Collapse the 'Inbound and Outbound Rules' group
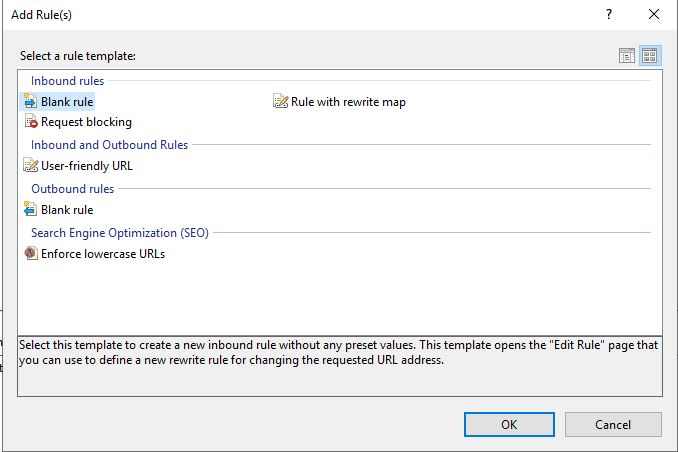This screenshot has width=678, height=452. coord(109,145)
